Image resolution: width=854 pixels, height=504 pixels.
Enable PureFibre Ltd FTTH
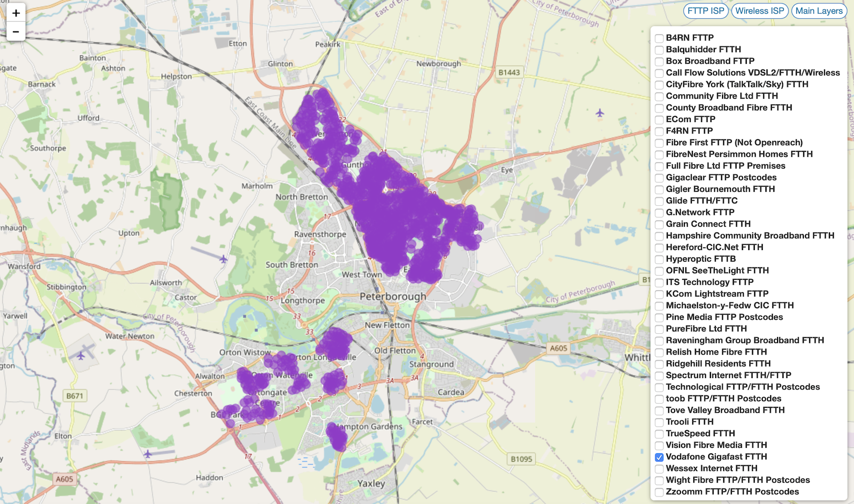tap(659, 330)
